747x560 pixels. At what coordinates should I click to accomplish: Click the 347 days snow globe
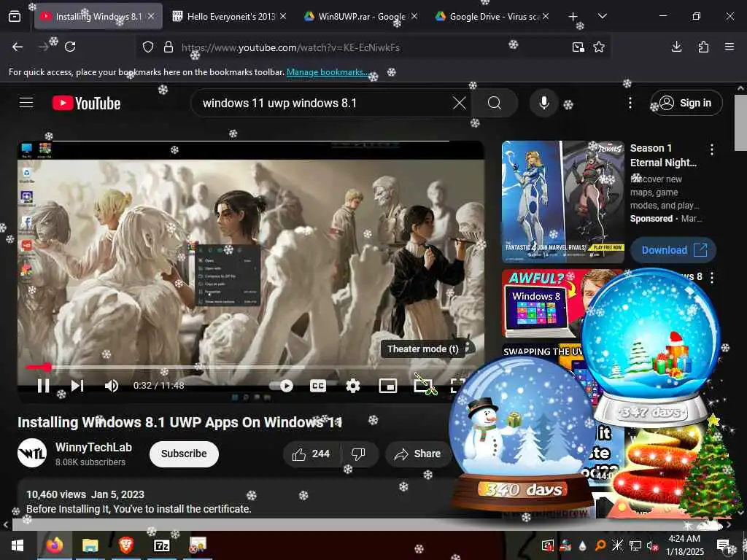point(651,348)
